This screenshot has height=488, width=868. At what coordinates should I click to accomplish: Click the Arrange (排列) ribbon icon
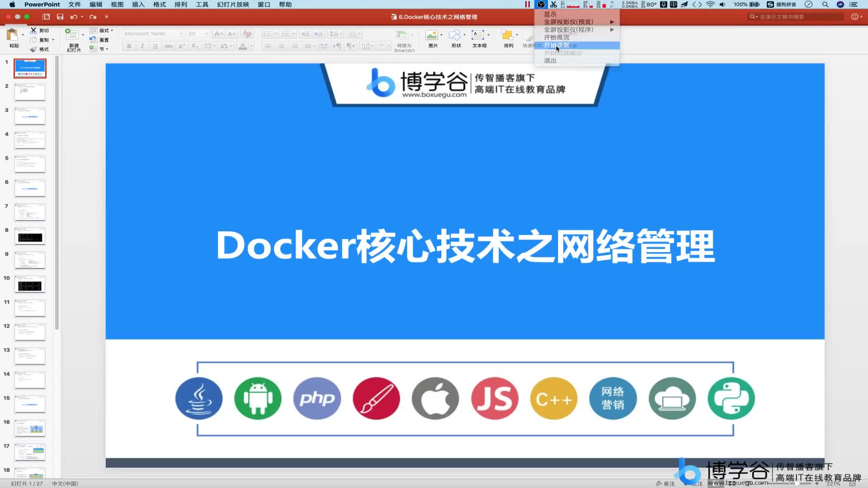507,35
